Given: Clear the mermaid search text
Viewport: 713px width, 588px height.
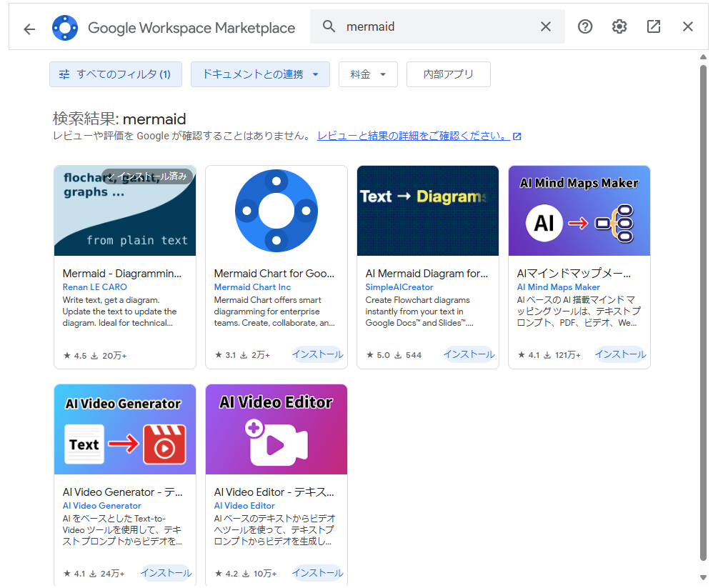Looking at the screenshot, I should pyautogui.click(x=546, y=26).
